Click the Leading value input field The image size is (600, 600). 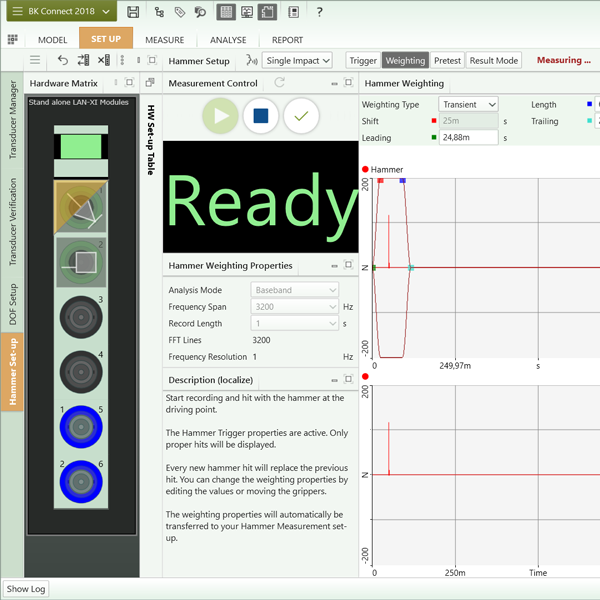[x=468, y=137]
